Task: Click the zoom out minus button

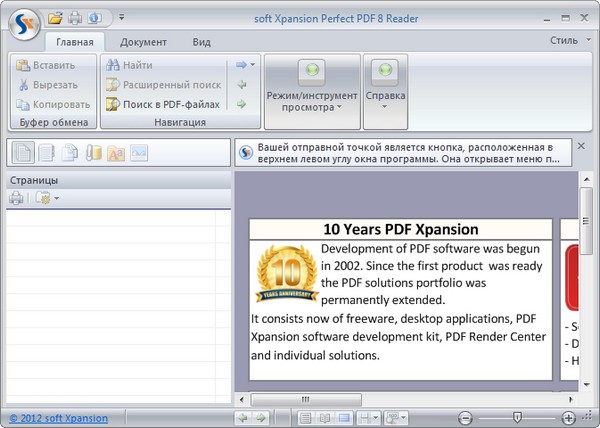Action: [x=465, y=418]
